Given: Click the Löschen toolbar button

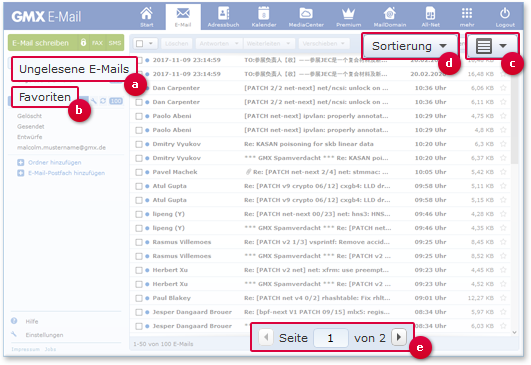Looking at the screenshot, I should tap(176, 43).
